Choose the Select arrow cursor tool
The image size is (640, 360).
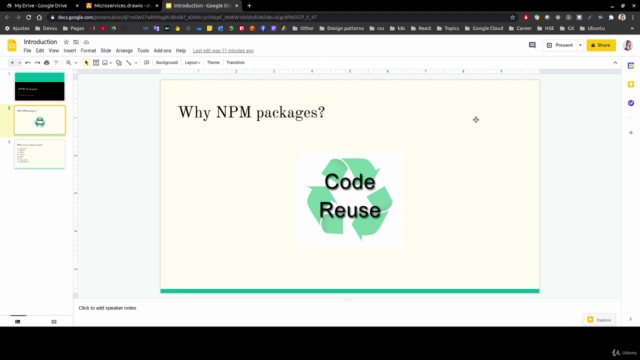click(x=86, y=63)
